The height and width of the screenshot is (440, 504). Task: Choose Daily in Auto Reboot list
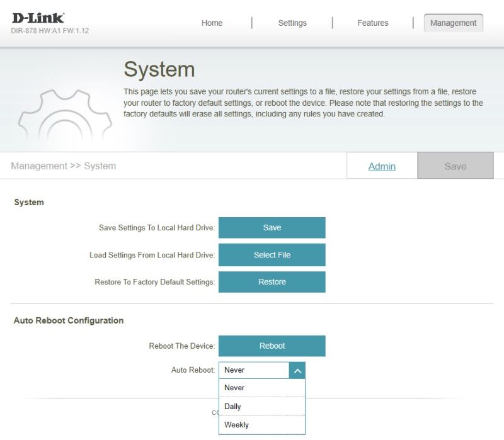coord(262,406)
